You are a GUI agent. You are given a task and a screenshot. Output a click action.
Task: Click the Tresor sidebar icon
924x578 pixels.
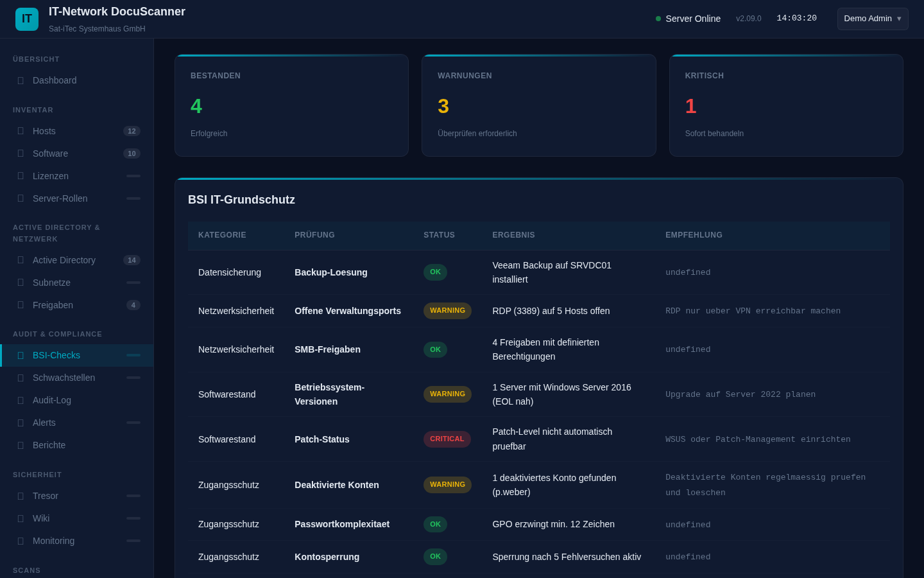pyautogui.click(x=21, y=496)
